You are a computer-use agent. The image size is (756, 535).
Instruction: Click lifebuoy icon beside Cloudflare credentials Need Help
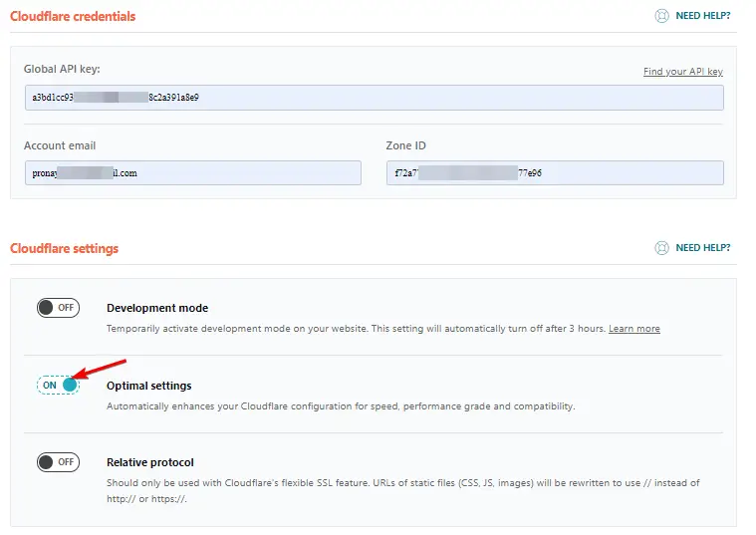click(x=661, y=16)
